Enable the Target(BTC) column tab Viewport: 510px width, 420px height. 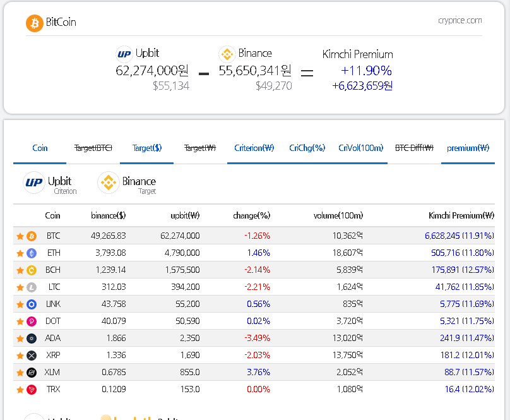point(93,148)
